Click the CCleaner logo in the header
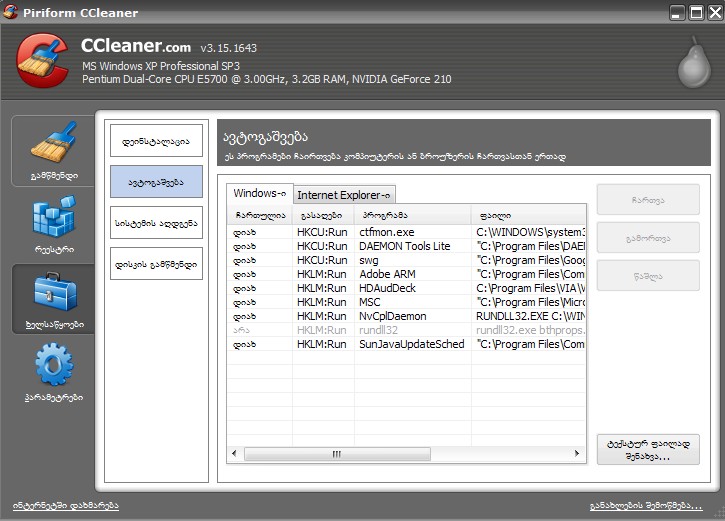Screen dimensions: 725x521 (x=43, y=59)
